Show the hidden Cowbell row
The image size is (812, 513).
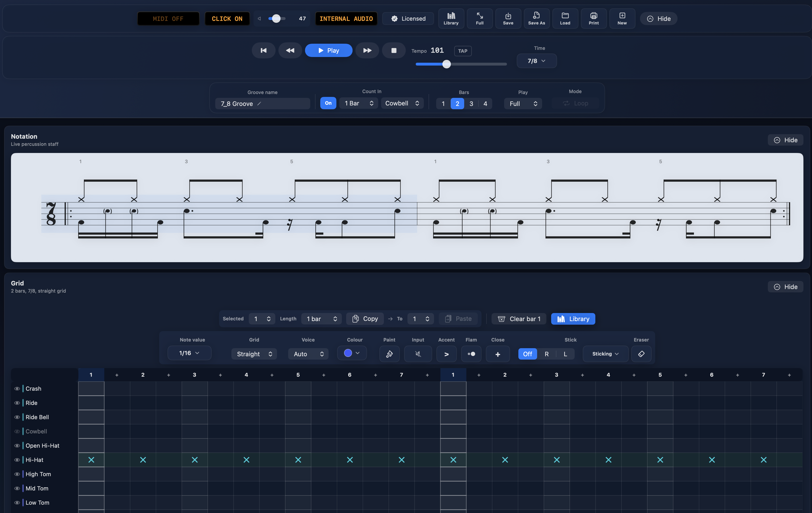pyautogui.click(x=17, y=432)
